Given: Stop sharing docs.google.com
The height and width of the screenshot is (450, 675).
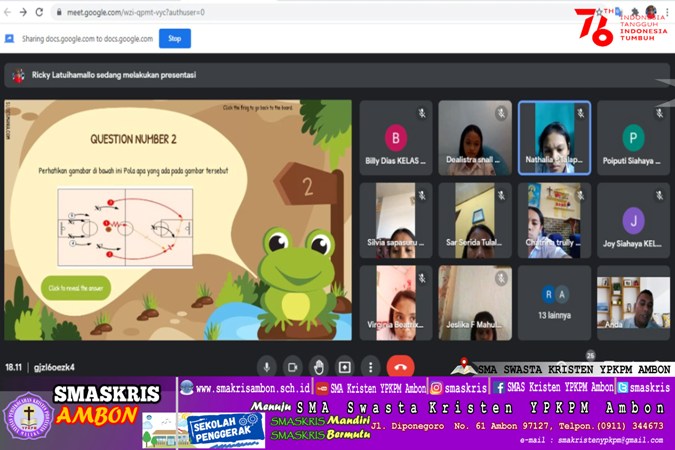Looking at the screenshot, I should (x=175, y=38).
